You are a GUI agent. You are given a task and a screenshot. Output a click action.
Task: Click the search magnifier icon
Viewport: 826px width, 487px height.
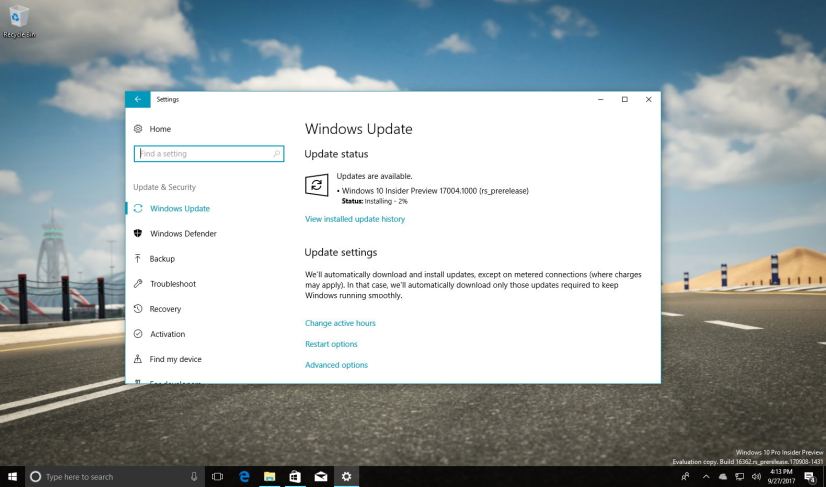click(276, 153)
